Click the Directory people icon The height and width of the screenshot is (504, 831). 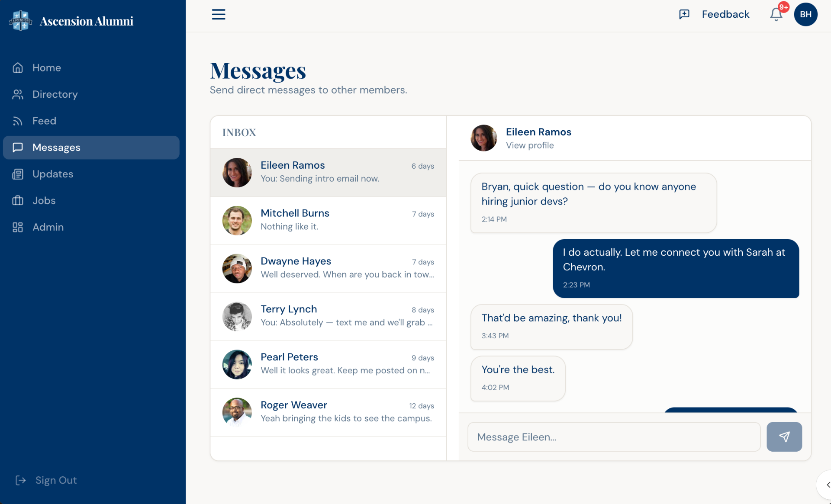pos(18,94)
